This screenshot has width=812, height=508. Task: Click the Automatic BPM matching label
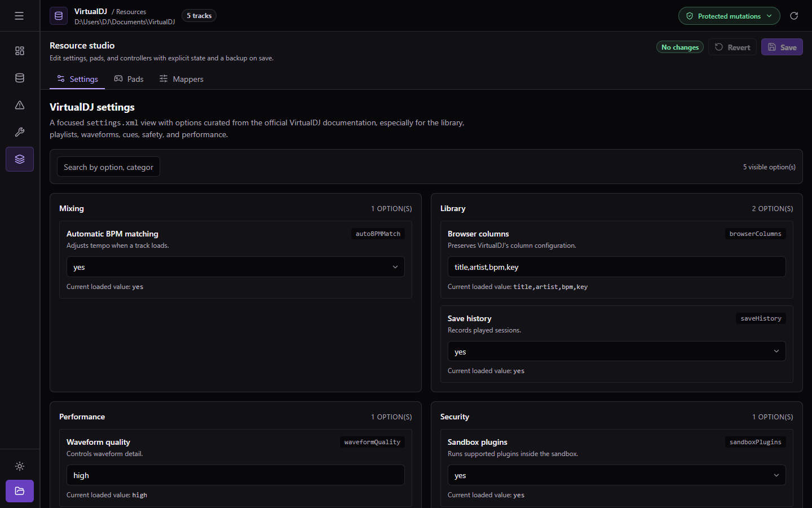(x=112, y=234)
